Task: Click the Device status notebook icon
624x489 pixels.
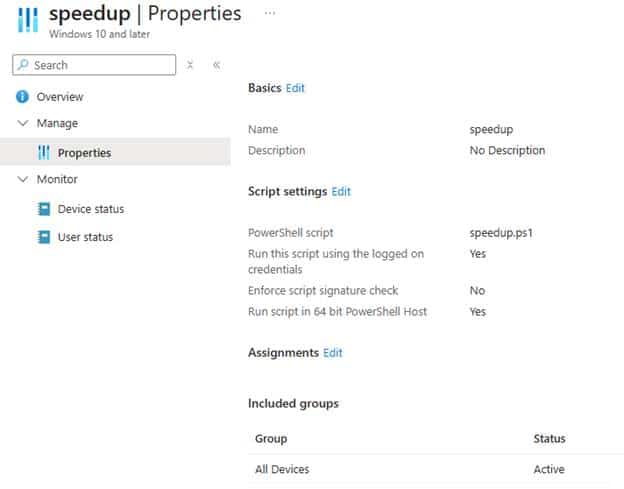Action: pos(43,209)
